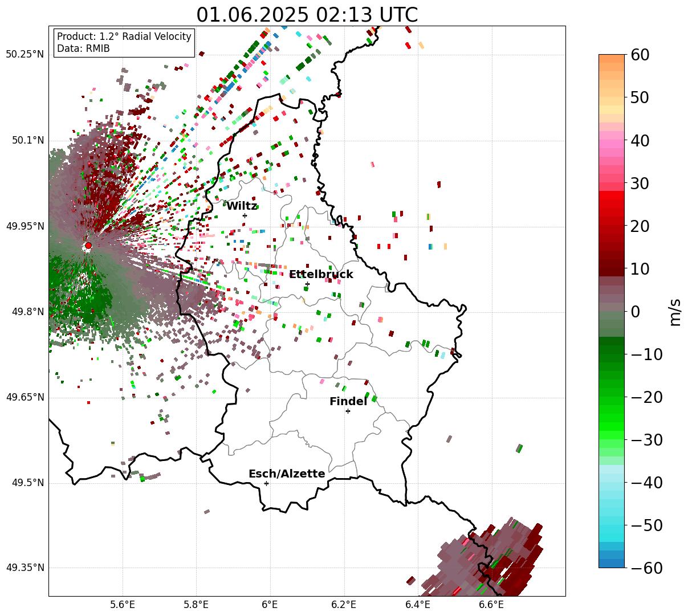Click the 5.8°E longitude tick label
Viewport: 688px width, 616px height.
tap(196, 605)
